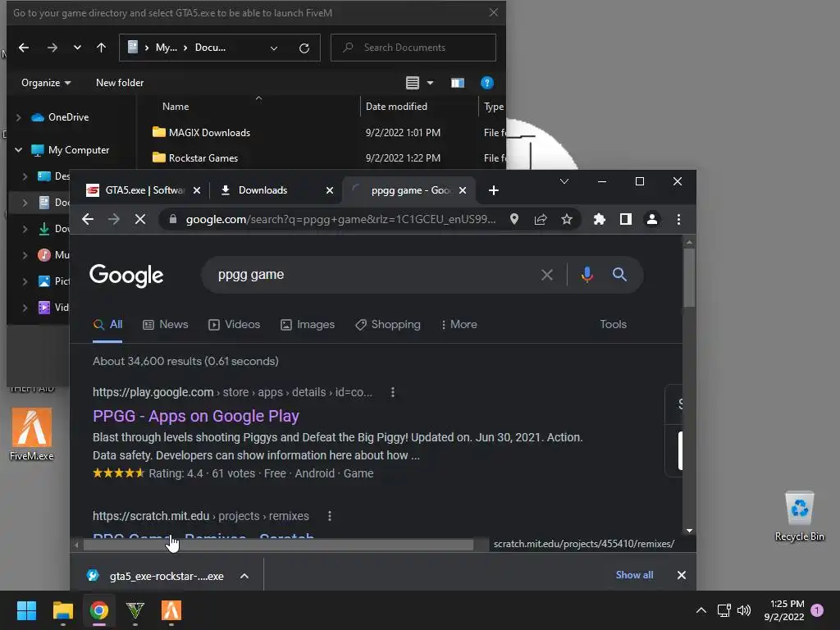
Task: Open Google search Tools
Action: 613,325
